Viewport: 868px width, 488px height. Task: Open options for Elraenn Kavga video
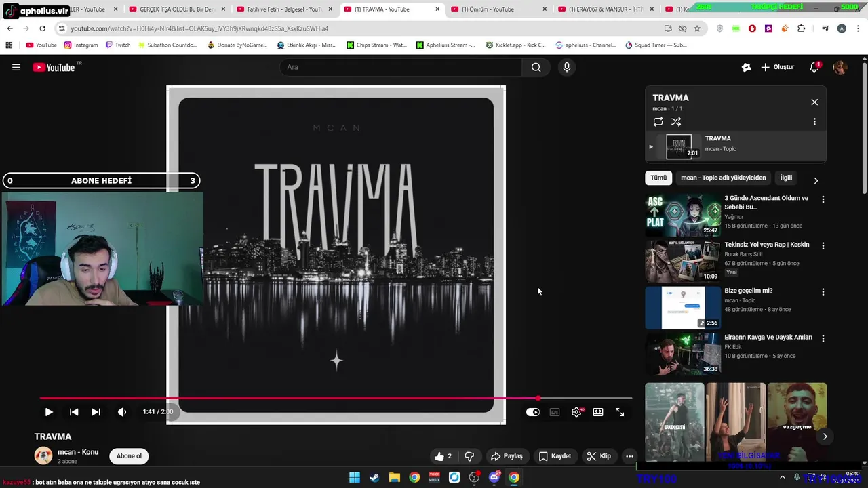pyautogui.click(x=823, y=338)
